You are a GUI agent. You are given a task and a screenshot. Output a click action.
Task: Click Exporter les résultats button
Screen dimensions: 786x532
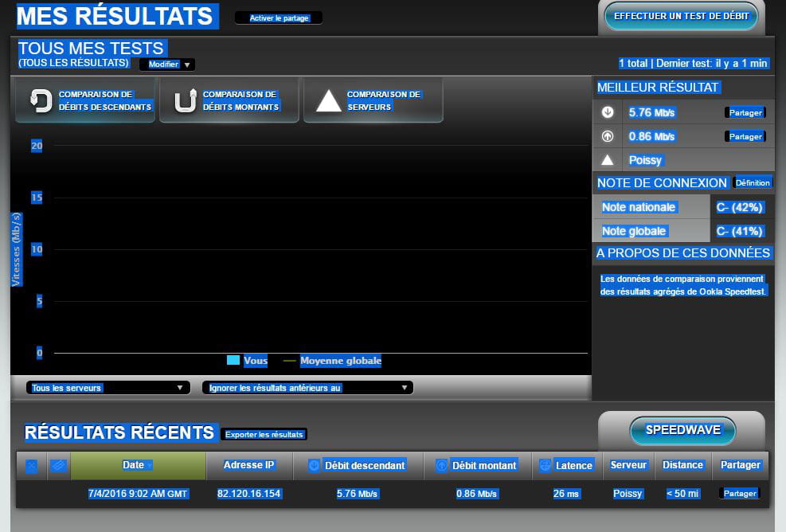(264, 434)
